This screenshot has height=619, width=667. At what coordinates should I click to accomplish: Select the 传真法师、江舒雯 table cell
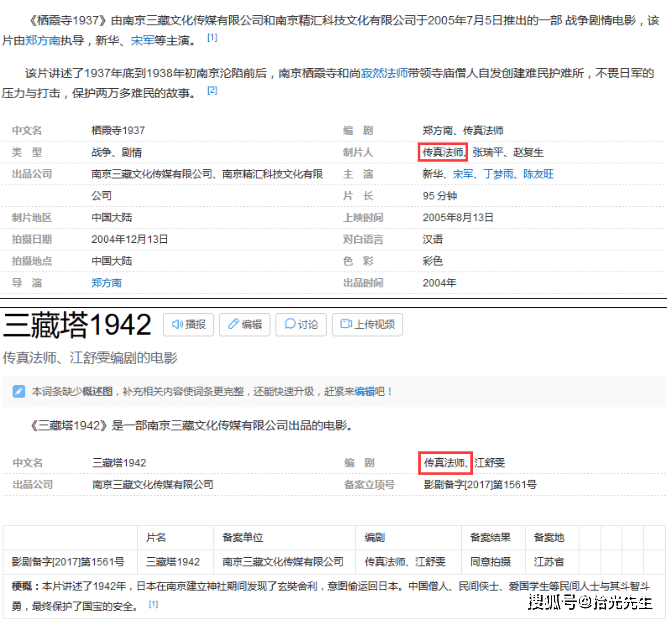pos(405,562)
